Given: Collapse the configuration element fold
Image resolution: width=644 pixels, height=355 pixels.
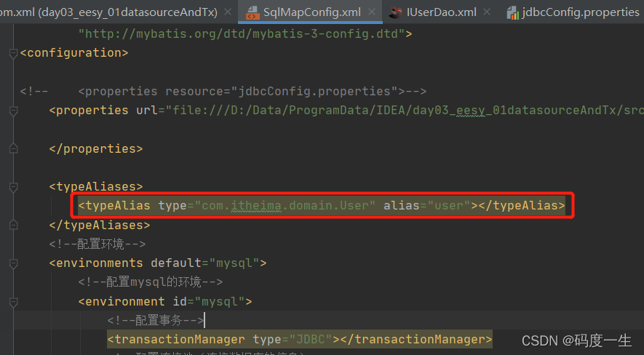Looking at the screenshot, I should pos(13,53).
